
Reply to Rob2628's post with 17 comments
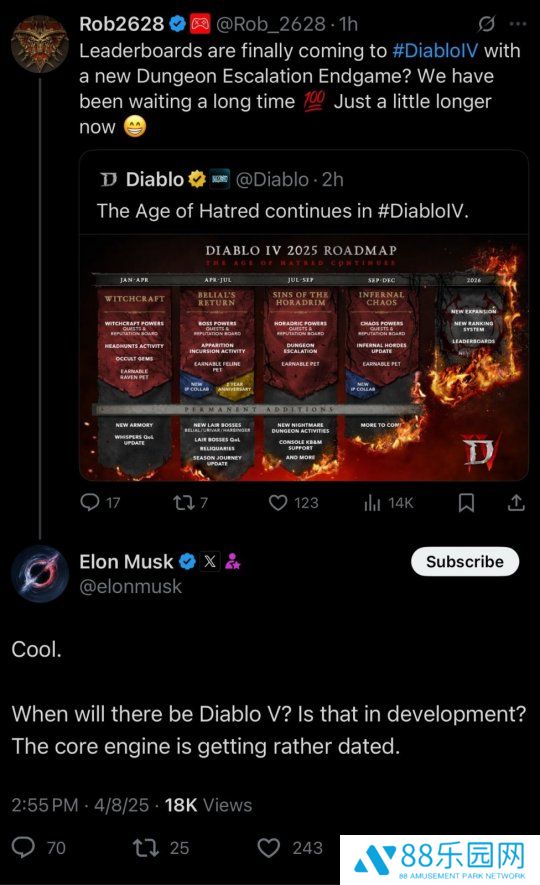pyautogui.click(x=100, y=502)
